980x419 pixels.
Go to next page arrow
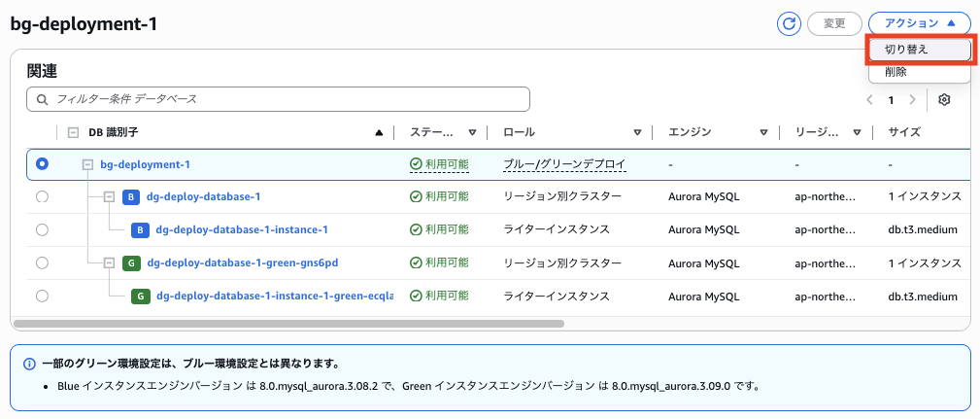(x=912, y=99)
